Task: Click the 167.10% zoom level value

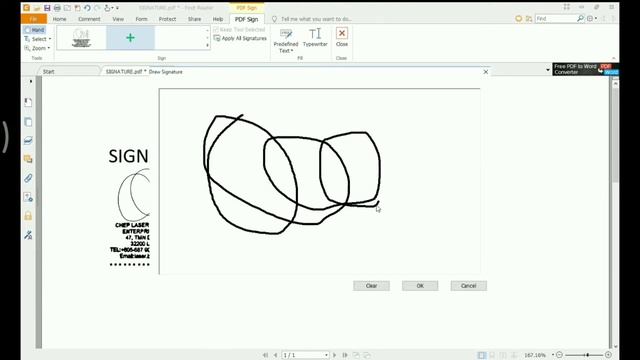Action: pyautogui.click(x=535, y=355)
